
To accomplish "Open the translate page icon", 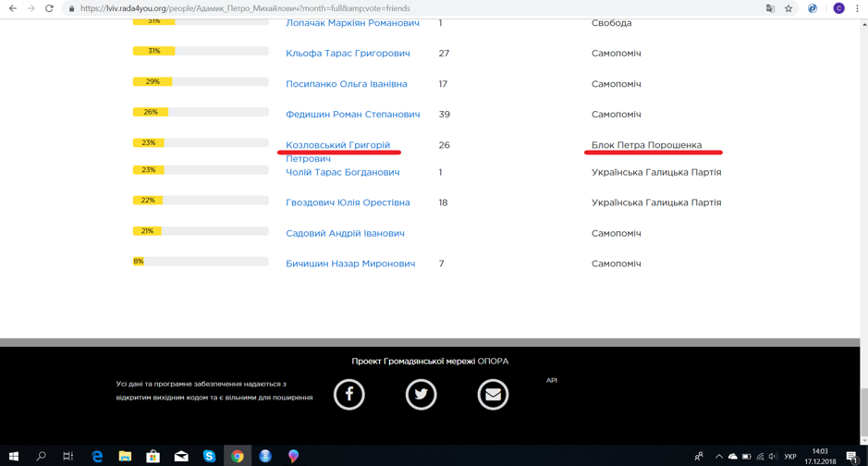I will click(x=770, y=8).
